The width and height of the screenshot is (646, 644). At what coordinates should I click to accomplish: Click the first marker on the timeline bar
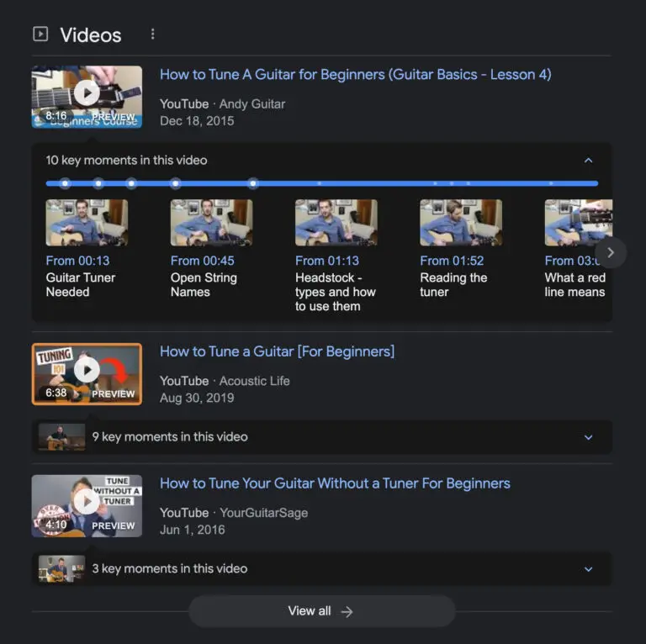click(65, 183)
